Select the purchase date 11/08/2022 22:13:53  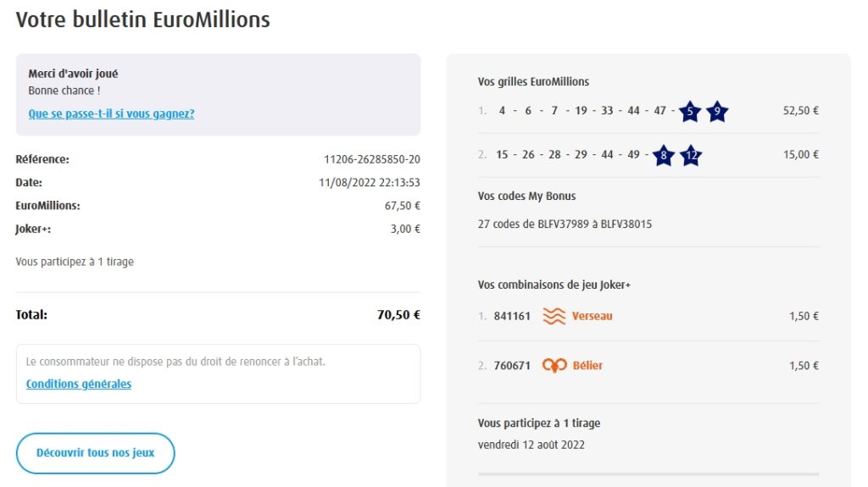pyautogui.click(x=370, y=182)
